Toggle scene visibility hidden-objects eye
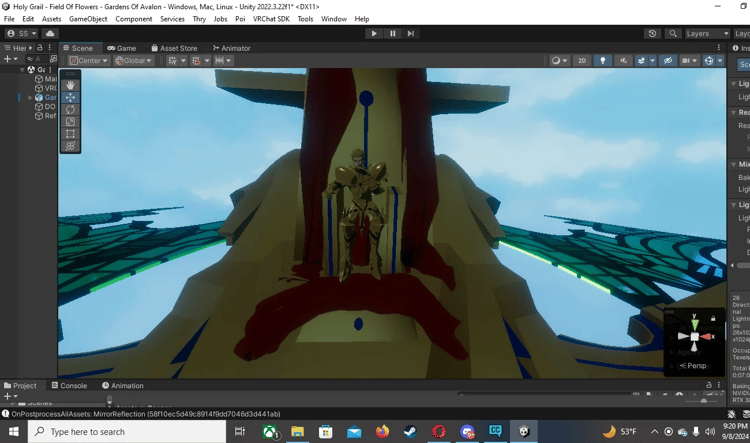 coord(668,61)
